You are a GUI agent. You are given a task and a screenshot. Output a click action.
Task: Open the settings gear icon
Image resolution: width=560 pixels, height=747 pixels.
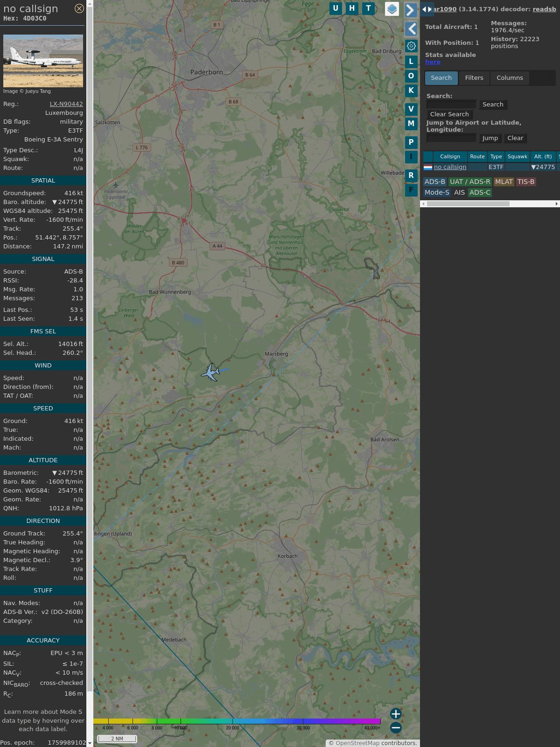(411, 46)
